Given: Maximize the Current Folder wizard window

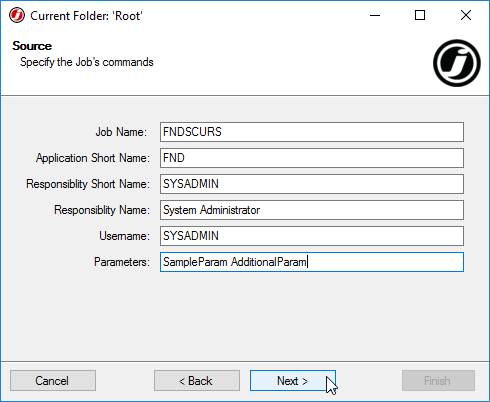Looking at the screenshot, I should pyautogui.click(x=420, y=15).
